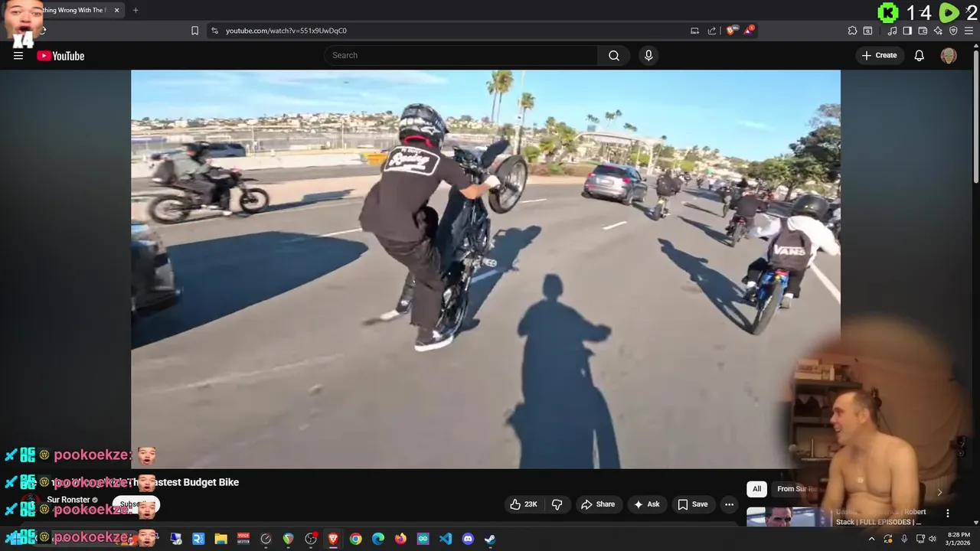
Task: Open the media playlist music-note icon
Action: coord(892,31)
